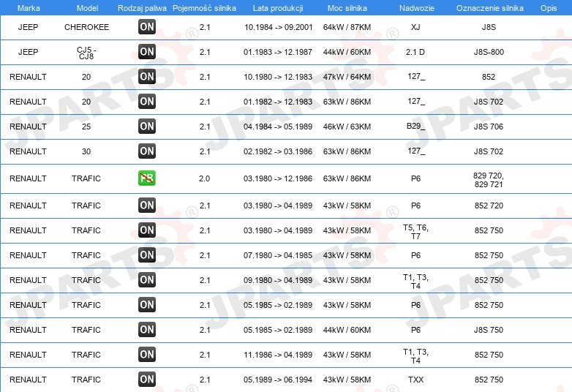Click the ON icon in the Trafic TXX row

pos(147,380)
